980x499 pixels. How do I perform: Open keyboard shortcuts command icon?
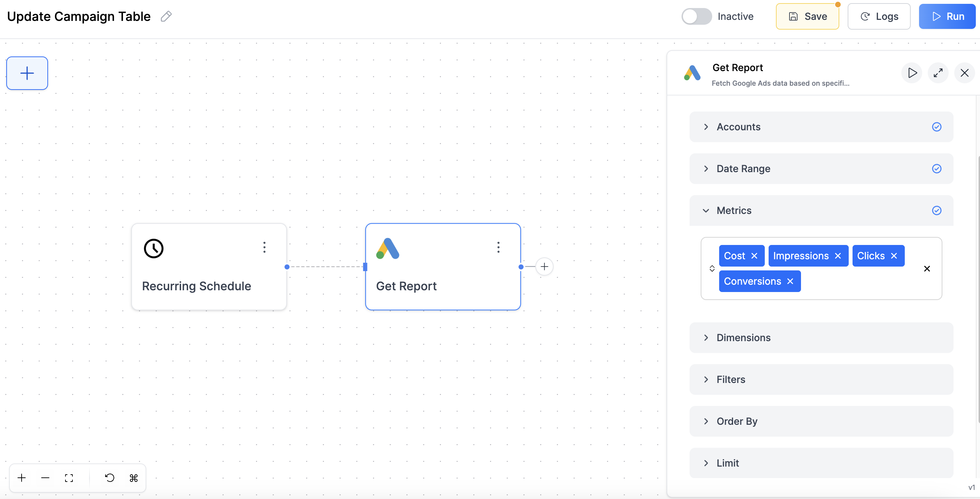133,478
